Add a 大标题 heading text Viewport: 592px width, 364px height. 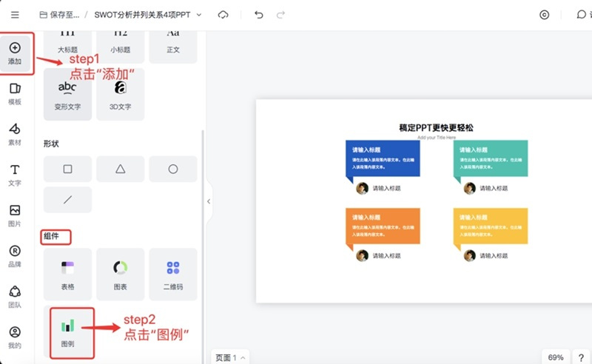[67, 47]
